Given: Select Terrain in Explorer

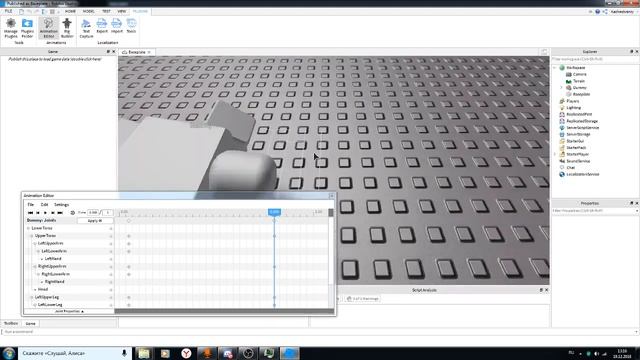Looking at the screenshot, I should 578,81.
